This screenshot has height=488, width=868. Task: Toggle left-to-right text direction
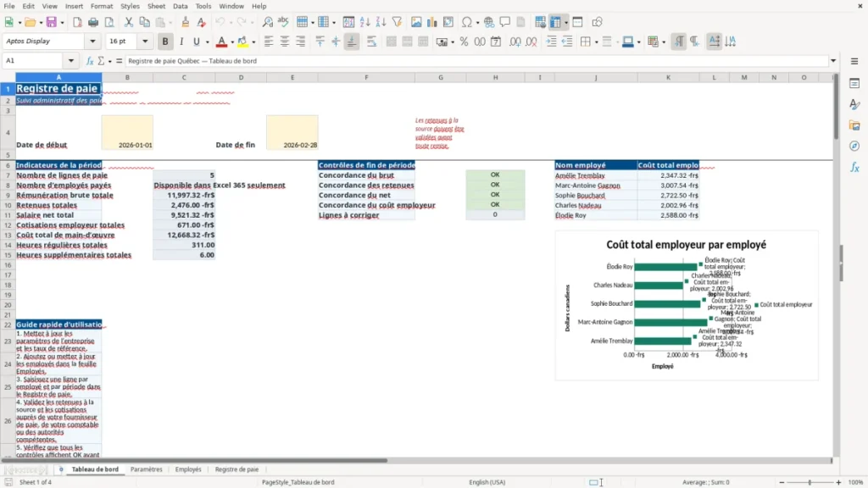(x=679, y=42)
